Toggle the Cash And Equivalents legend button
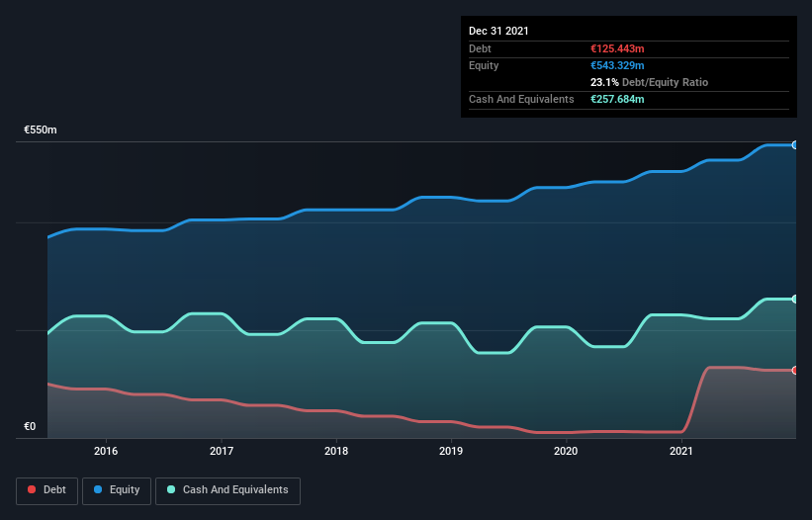The height and width of the screenshot is (520, 812). tap(227, 490)
